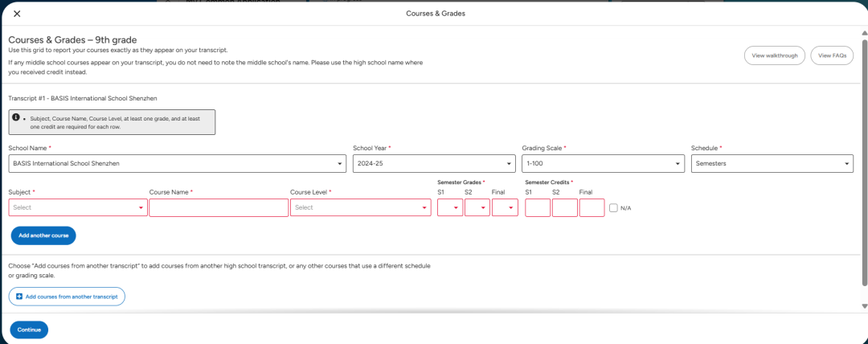The width and height of the screenshot is (868, 344).
Task: Open the Grading Scale dropdown
Action: click(603, 163)
